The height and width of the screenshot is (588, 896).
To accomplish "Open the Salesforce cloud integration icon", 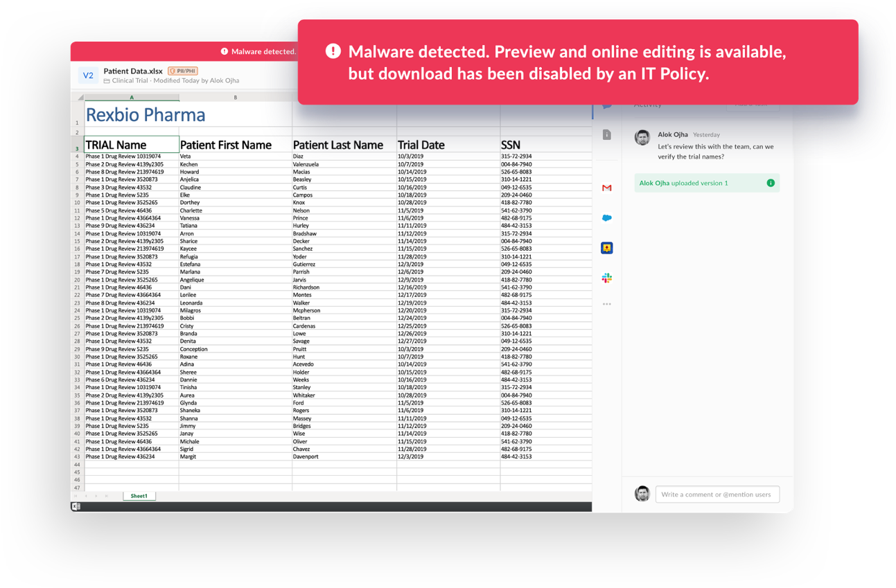I will pos(607,217).
